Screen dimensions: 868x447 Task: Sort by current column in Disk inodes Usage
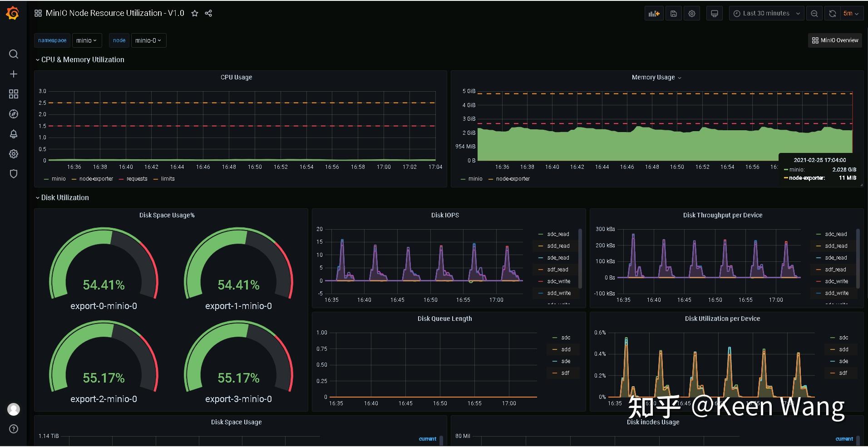844,439
